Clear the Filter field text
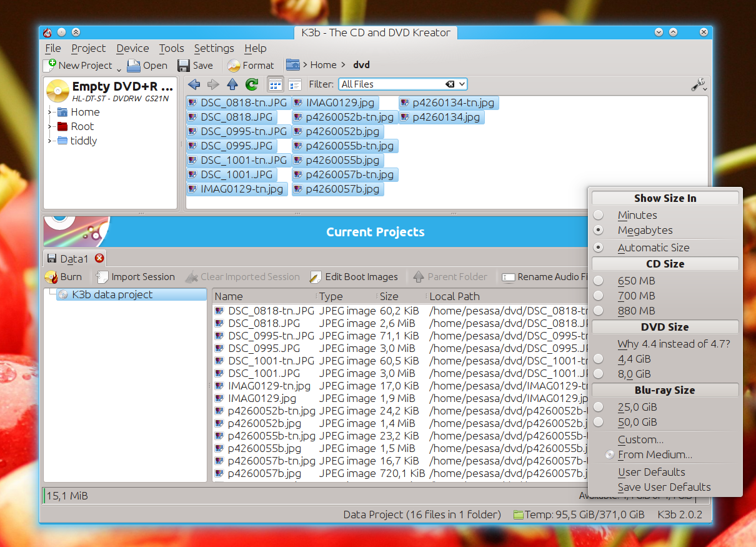This screenshot has height=547, width=756. (450, 84)
